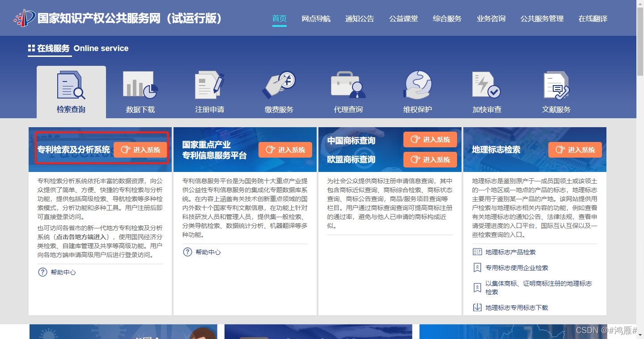This screenshot has height=339, width=644.
Task: Click the scrollbar up arrow
Action: pyautogui.click(x=640, y=4)
